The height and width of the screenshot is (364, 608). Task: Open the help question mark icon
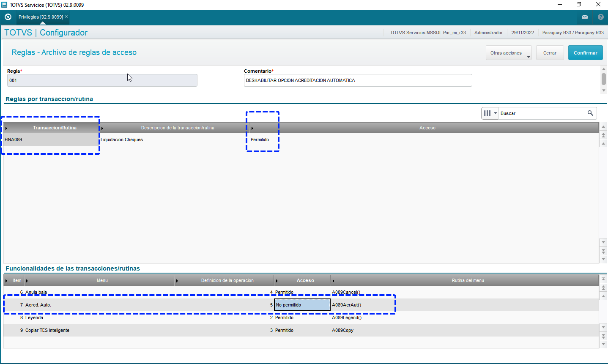(x=601, y=17)
